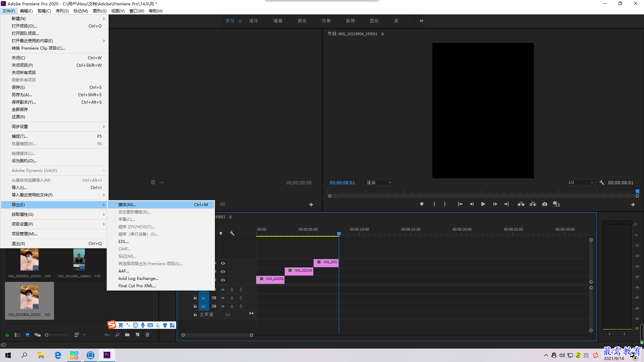Step forward one frame

[495, 204]
